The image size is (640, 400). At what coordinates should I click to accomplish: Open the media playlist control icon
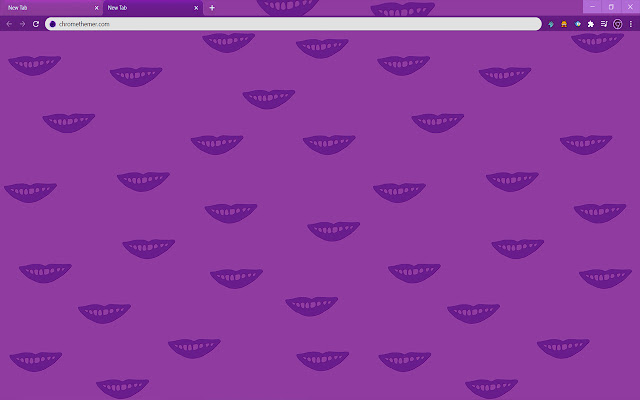(604, 24)
